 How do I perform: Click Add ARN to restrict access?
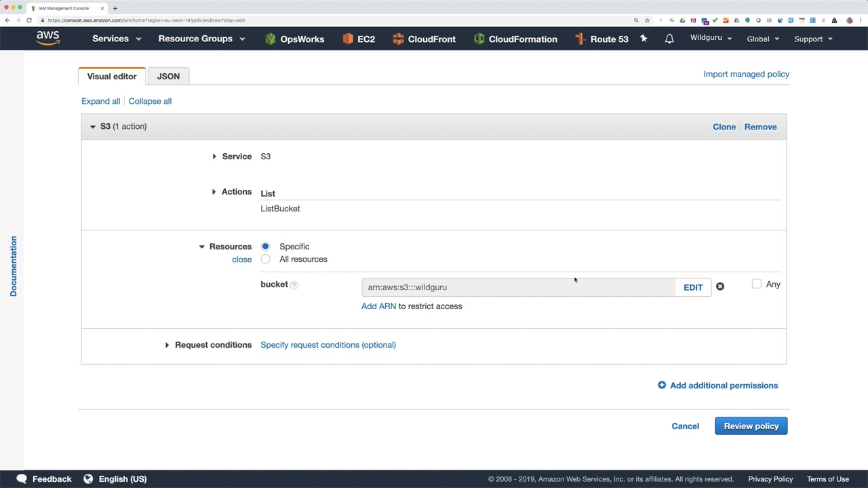[x=378, y=306]
